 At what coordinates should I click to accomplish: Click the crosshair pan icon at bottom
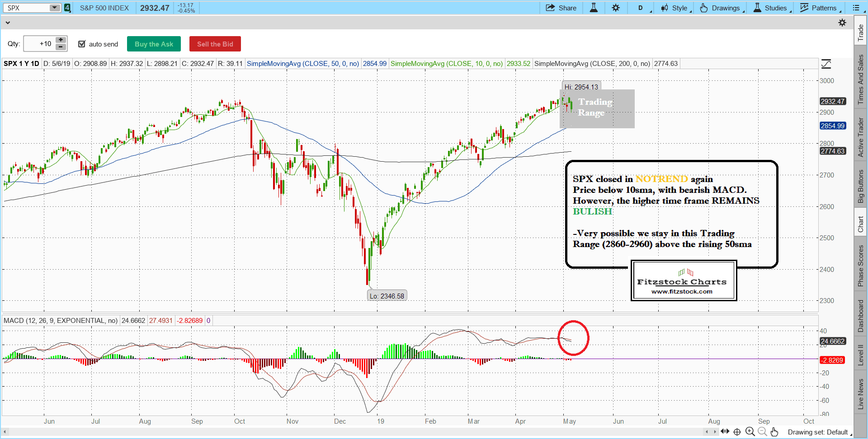tap(737, 432)
